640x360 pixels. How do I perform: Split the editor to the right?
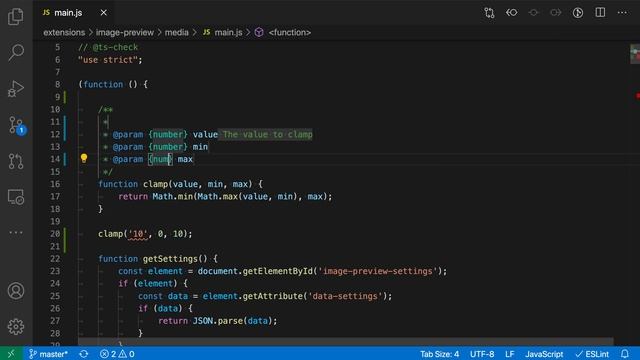tap(600, 13)
